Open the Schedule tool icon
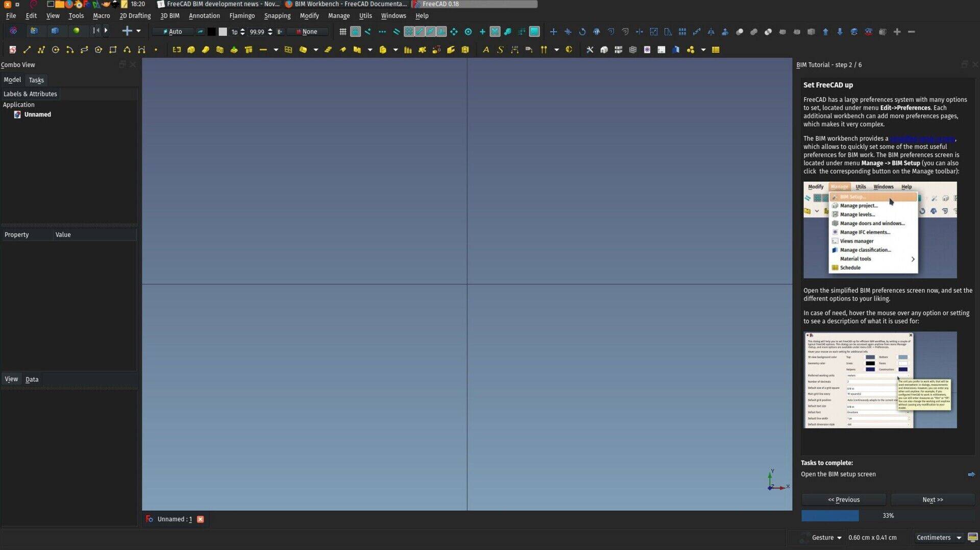Image resolution: width=980 pixels, height=550 pixels. (x=716, y=50)
